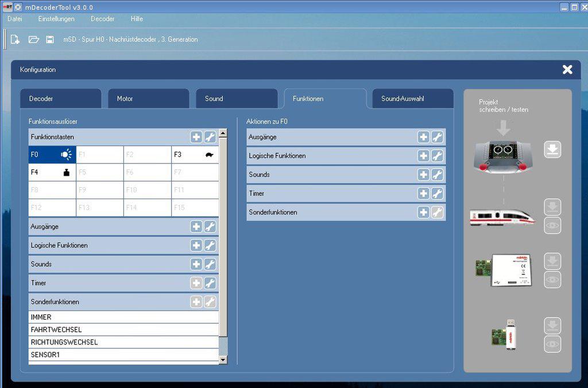Save the project using the floppy disk icon
This screenshot has height=388, width=588.
50,40
